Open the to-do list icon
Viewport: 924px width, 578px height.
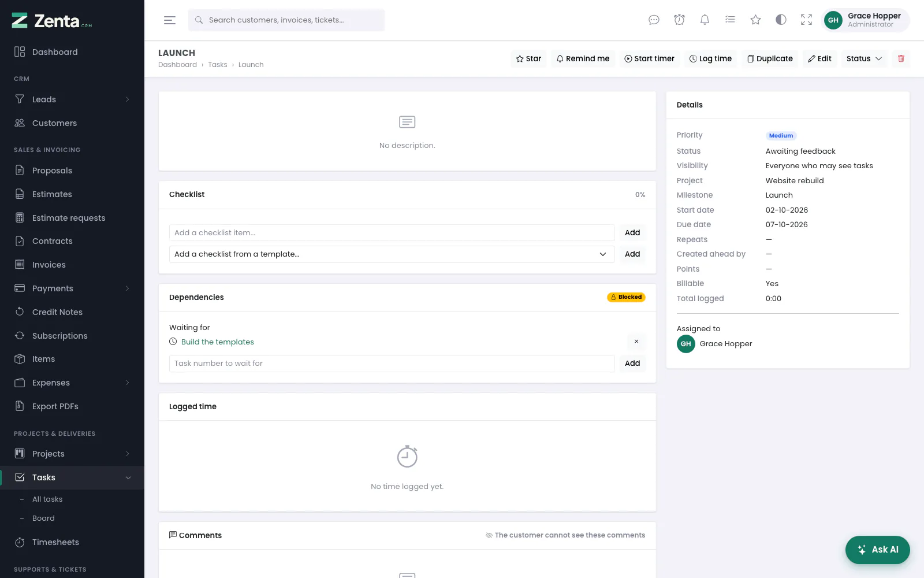pyautogui.click(x=730, y=20)
